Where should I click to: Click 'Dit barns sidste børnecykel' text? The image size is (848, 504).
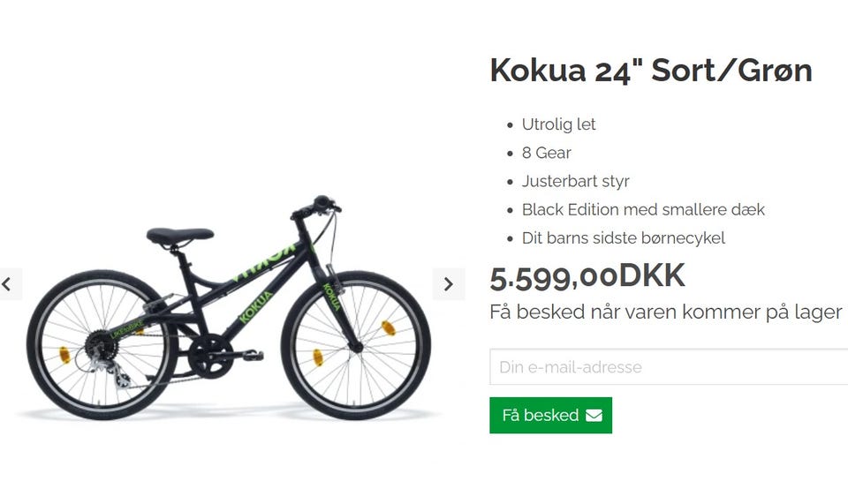click(623, 238)
